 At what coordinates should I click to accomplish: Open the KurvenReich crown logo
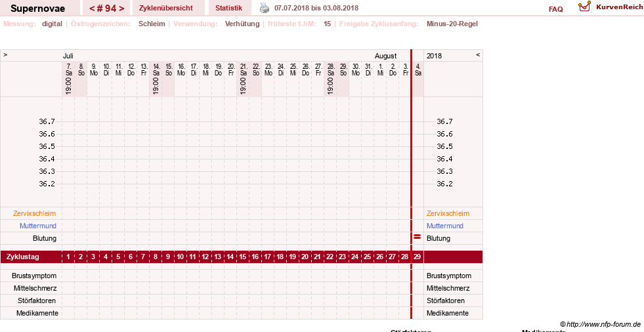pyautogui.click(x=584, y=7)
